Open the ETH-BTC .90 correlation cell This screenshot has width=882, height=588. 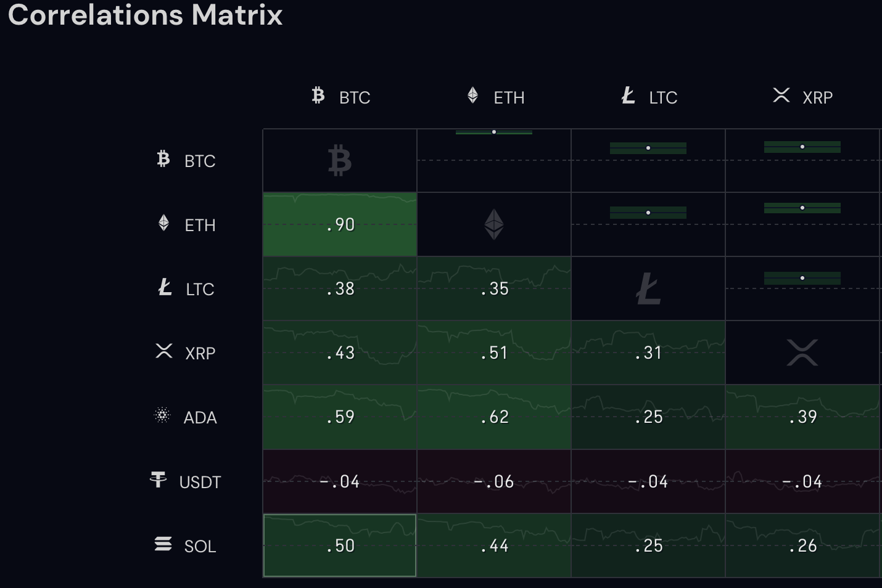(x=340, y=224)
